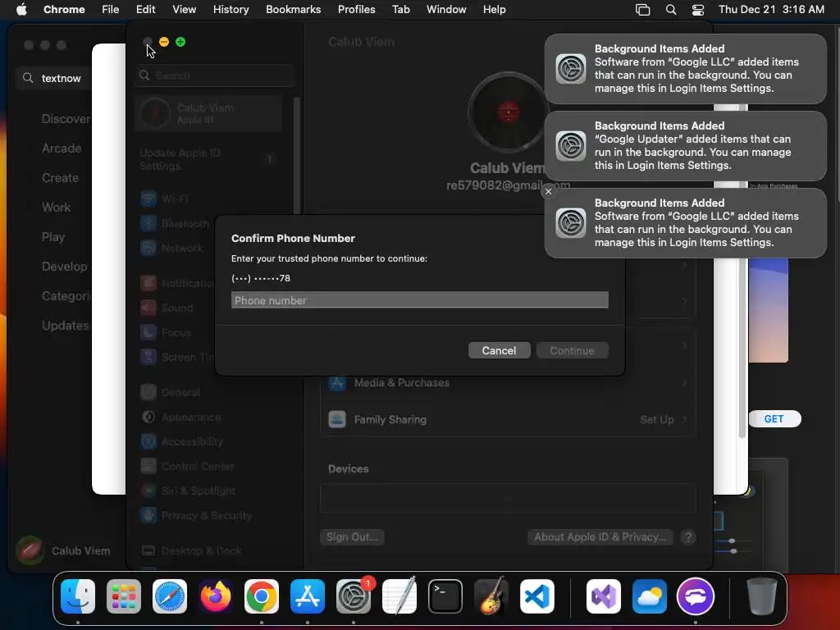Image resolution: width=840 pixels, height=630 pixels.
Task: Click the GET button in App Store
Action: [774, 419]
